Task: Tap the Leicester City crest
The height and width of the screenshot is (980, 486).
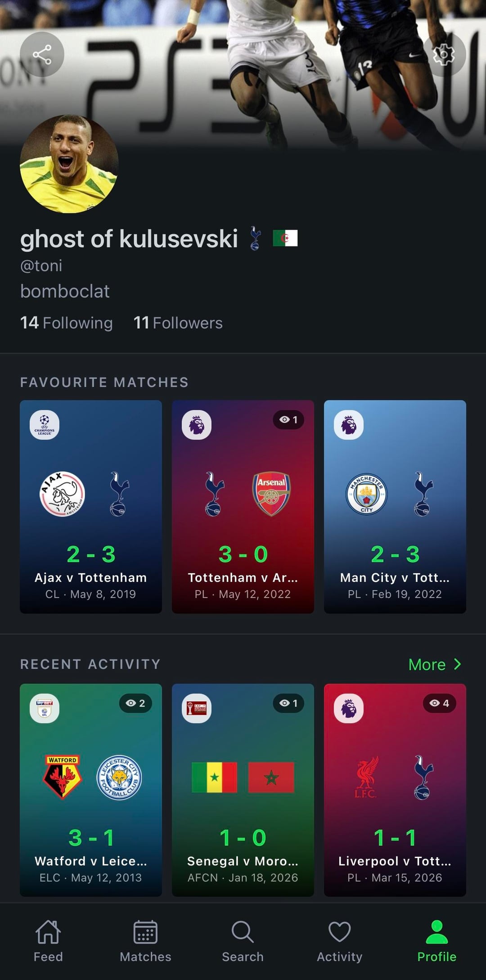Action: 119,777
